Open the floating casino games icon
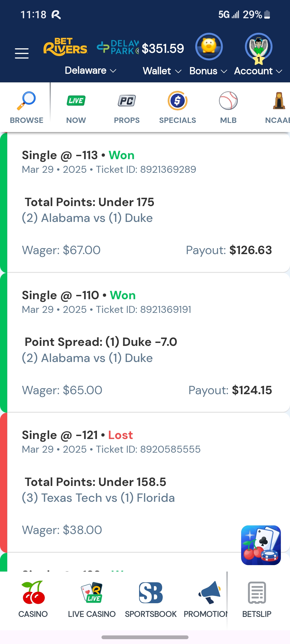Image resolution: width=290 pixels, height=644 pixels. point(261,545)
